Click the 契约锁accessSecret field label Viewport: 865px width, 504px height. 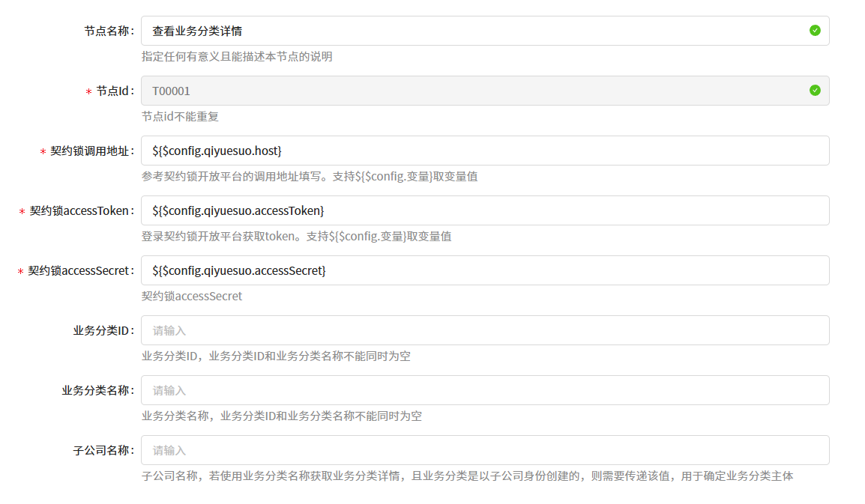pos(80,270)
